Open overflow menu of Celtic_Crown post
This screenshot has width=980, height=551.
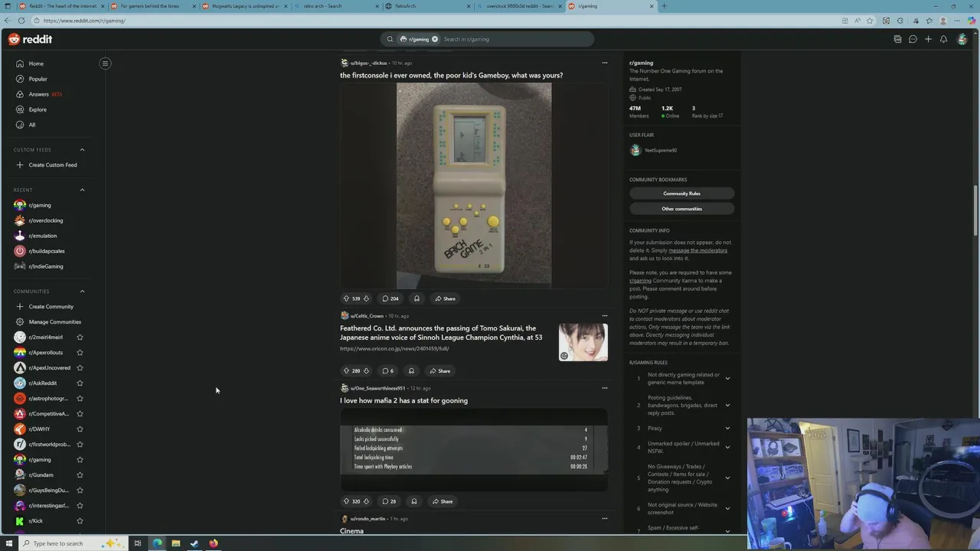click(604, 315)
